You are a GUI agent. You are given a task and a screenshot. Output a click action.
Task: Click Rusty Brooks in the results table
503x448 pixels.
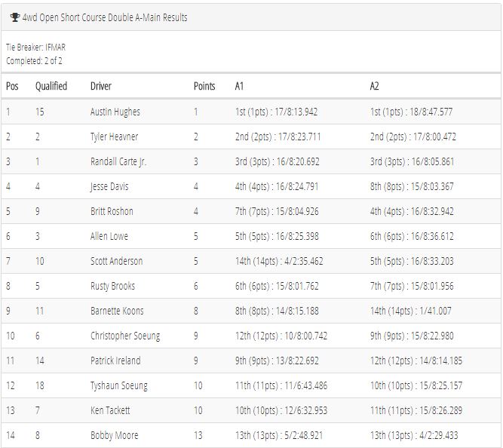pyautogui.click(x=112, y=286)
